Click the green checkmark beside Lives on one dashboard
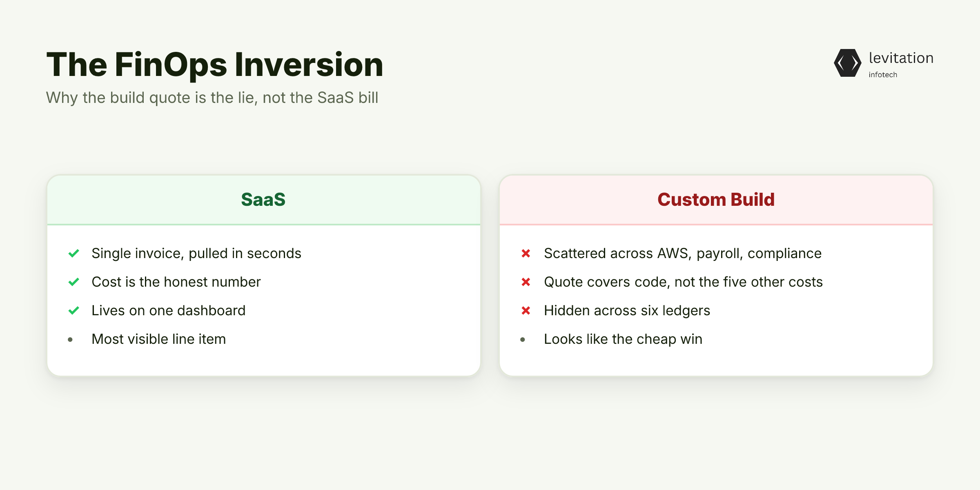Image resolution: width=980 pixels, height=490 pixels. click(73, 311)
